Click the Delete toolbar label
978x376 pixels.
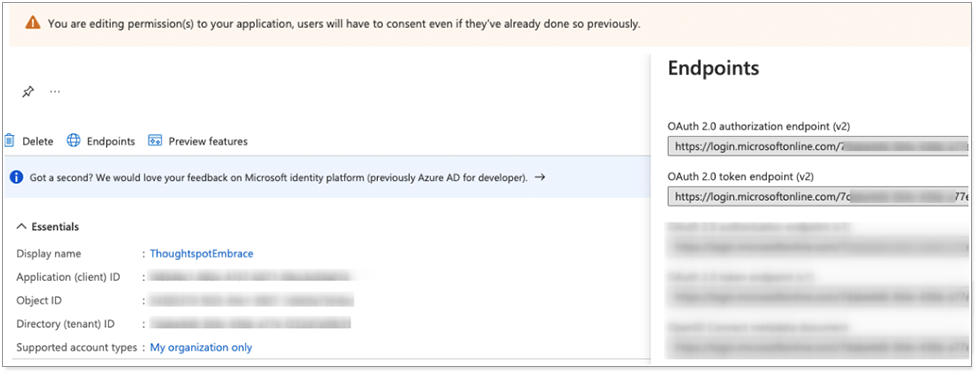[x=37, y=142]
